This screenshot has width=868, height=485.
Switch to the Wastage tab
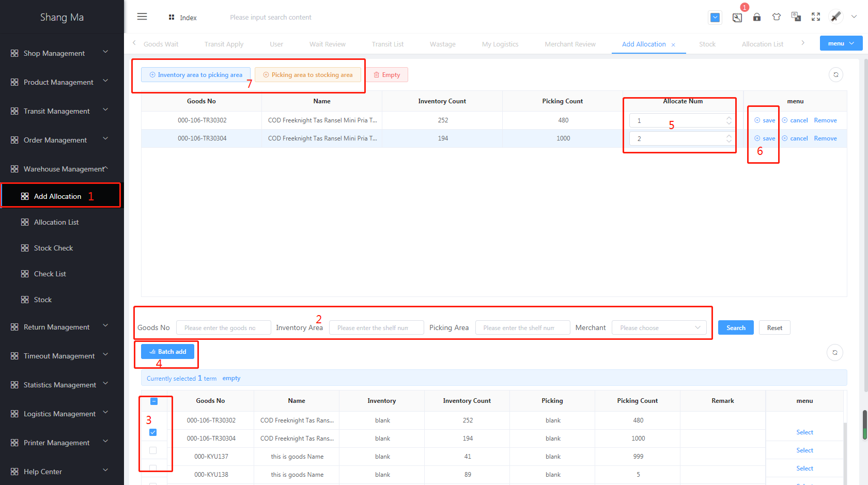coord(443,44)
